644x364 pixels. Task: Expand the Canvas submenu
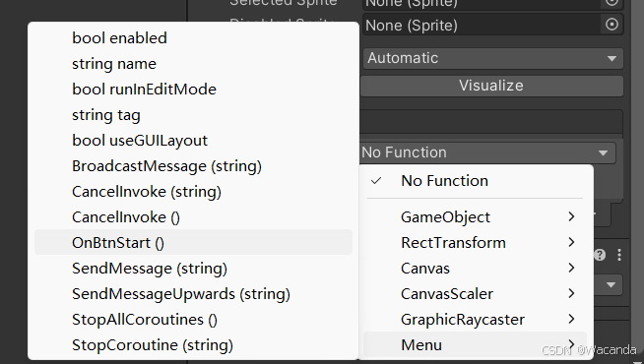coord(475,268)
